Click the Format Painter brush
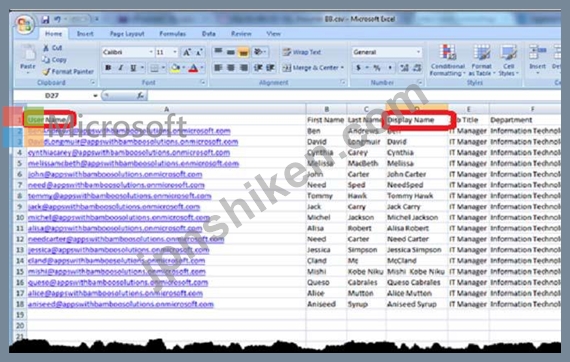The height and width of the screenshot is (362, 570). pyautogui.click(x=47, y=72)
